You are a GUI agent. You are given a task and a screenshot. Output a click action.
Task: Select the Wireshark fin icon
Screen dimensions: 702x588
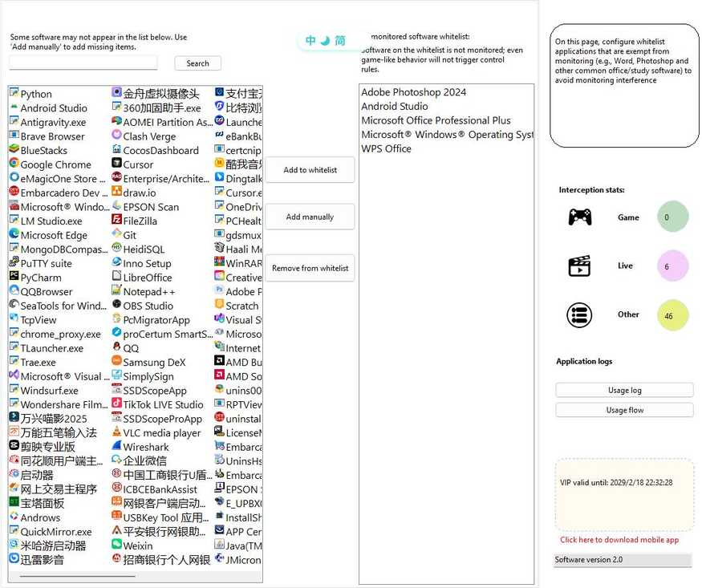(116, 446)
